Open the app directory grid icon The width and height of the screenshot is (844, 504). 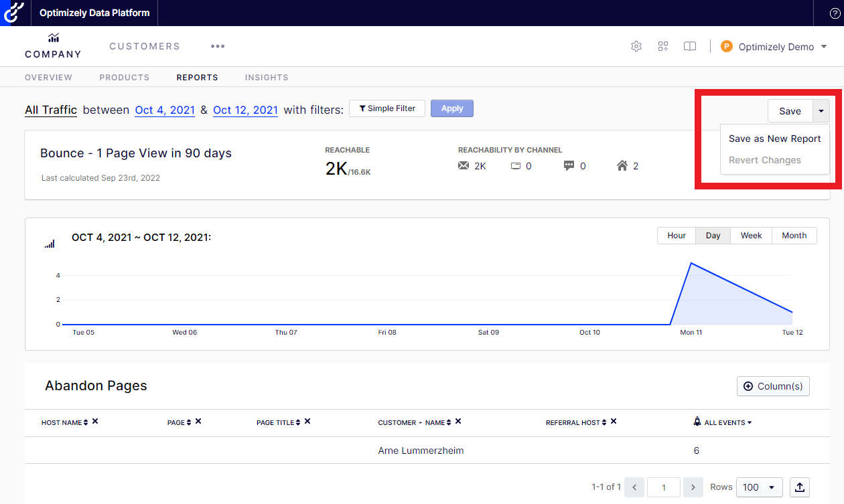pyautogui.click(x=663, y=46)
